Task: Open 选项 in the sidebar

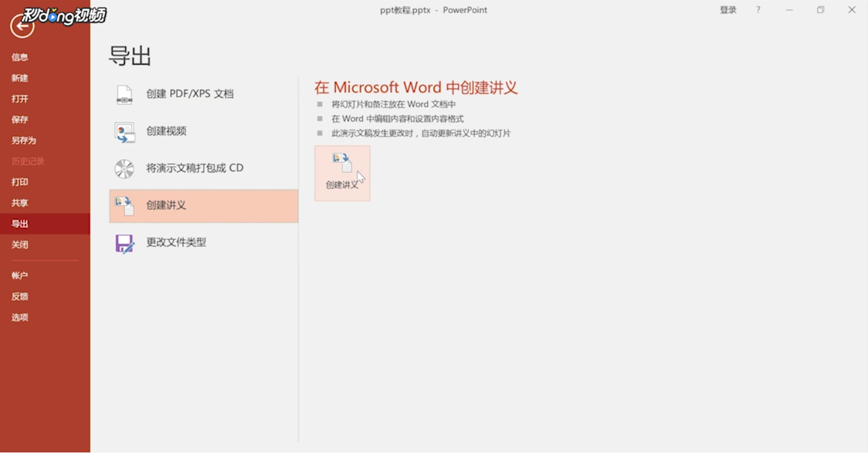Action: pos(20,317)
